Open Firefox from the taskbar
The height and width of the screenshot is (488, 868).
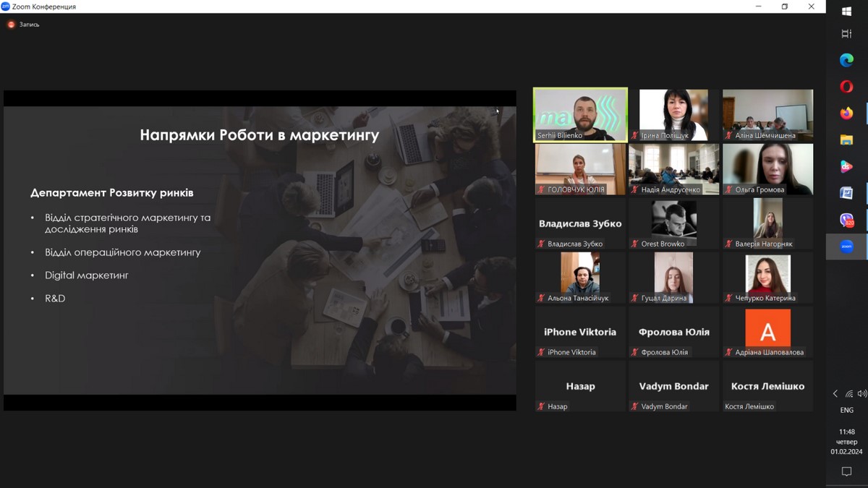(846, 114)
